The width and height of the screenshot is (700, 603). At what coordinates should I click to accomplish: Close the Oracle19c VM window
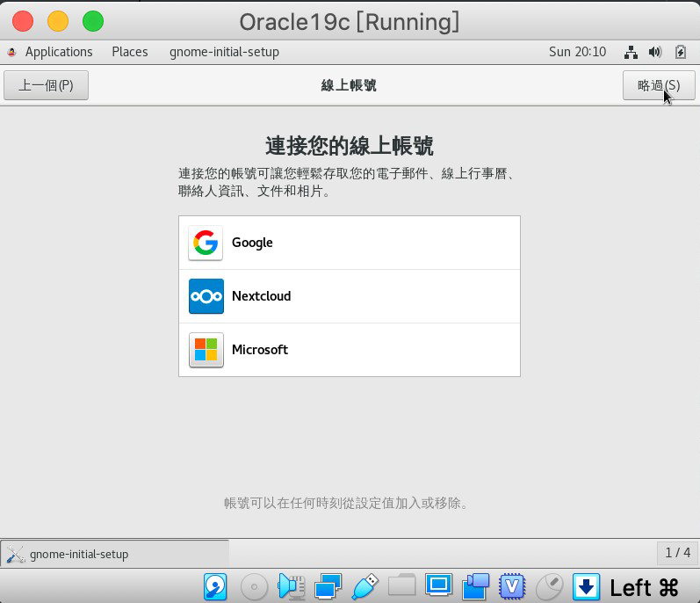(x=23, y=21)
